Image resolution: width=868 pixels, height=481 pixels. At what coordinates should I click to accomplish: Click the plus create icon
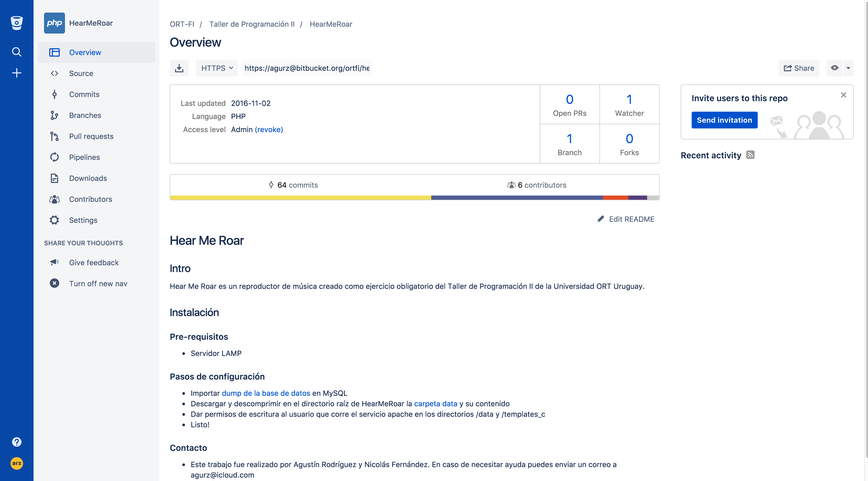[x=17, y=73]
